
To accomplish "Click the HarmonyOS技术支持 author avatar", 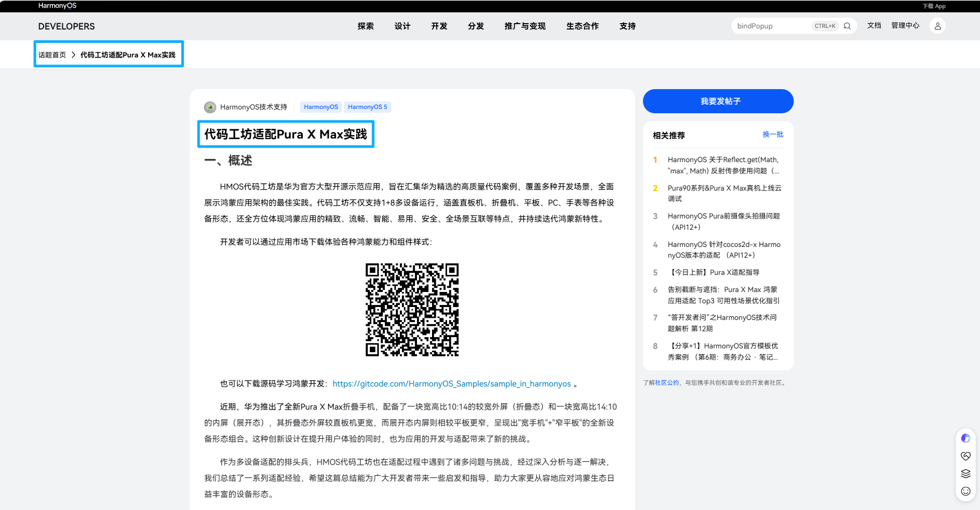I will pyautogui.click(x=209, y=107).
